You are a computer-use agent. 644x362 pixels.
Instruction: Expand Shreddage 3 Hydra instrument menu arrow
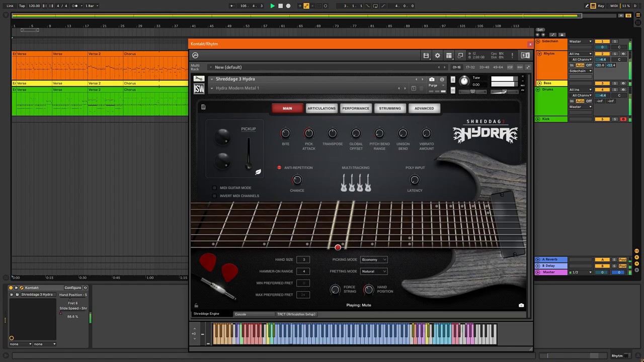pyautogui.click(x=212, y=79)
